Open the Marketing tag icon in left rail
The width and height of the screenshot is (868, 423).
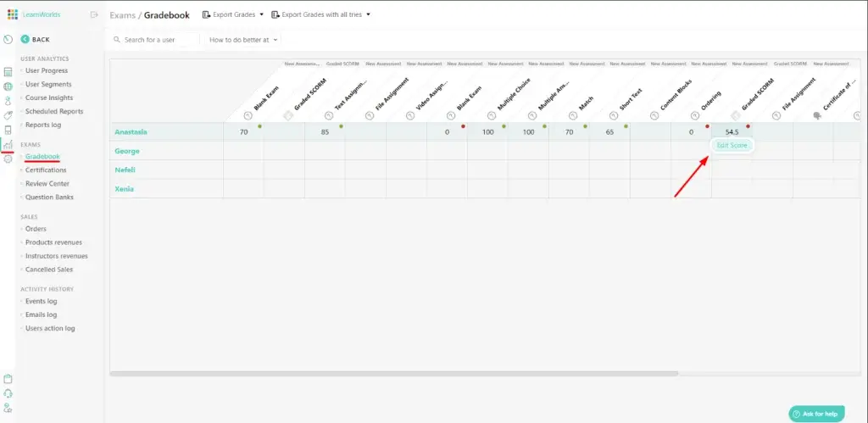[x=8, y=115]
